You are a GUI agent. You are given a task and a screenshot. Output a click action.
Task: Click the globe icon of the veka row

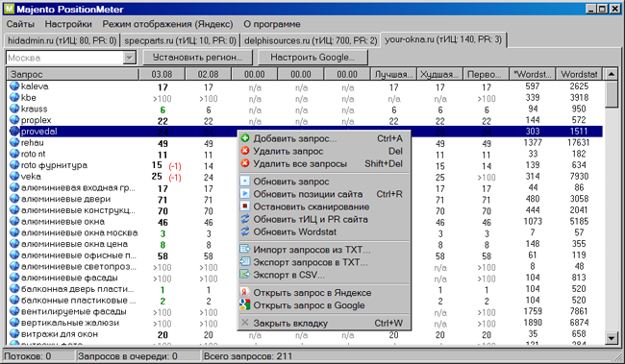pyautogui.click(x=14, y=176)
